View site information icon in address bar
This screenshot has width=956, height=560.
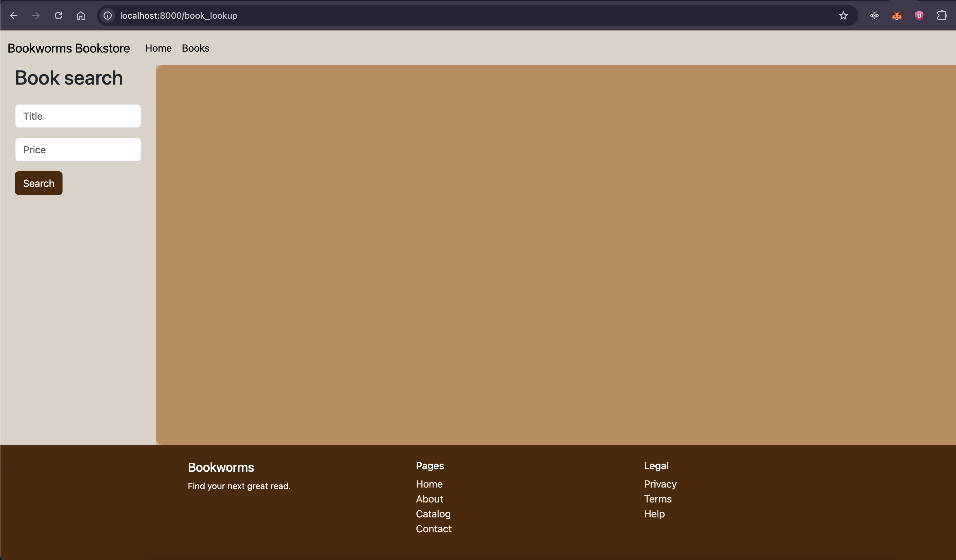108,16
